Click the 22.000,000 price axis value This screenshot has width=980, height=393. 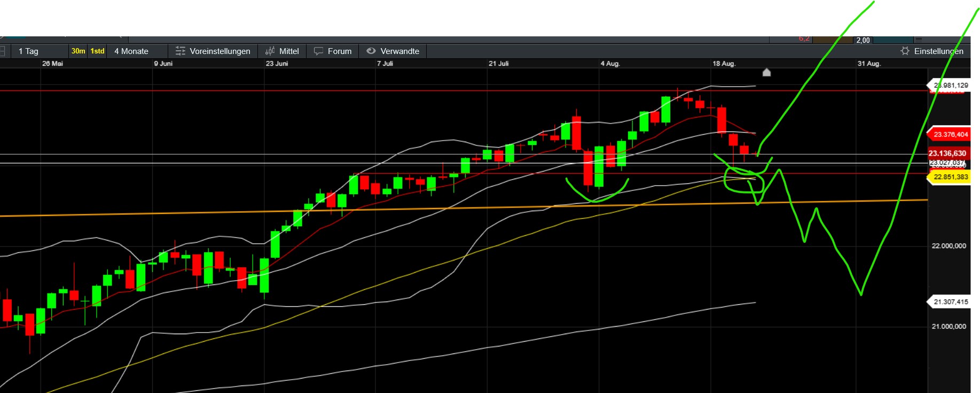point(949,246)
